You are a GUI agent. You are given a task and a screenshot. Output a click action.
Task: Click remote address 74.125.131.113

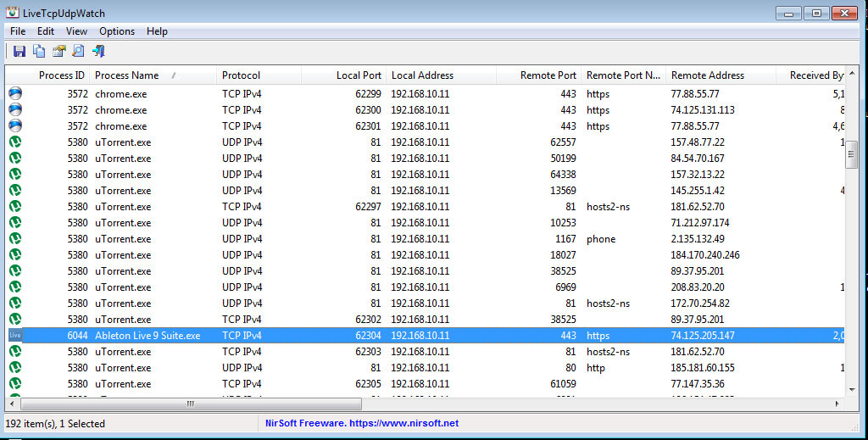pyautogui.click(x=703, y=109)
